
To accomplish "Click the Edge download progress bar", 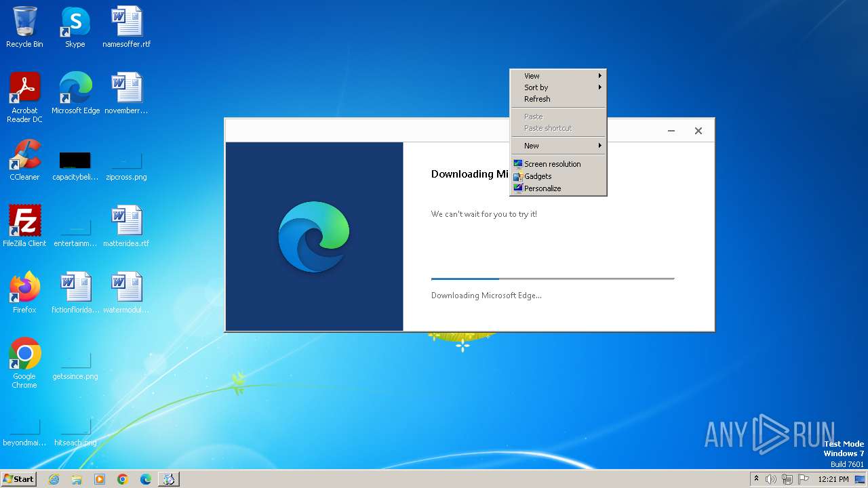I will click(553, 279).
